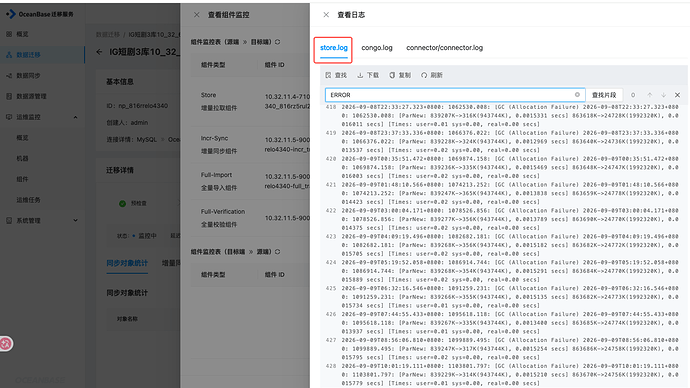The width and height of the screenshot is (690, 388).
Task: Open 机器 under 运维监控
Action: (22, 158)
